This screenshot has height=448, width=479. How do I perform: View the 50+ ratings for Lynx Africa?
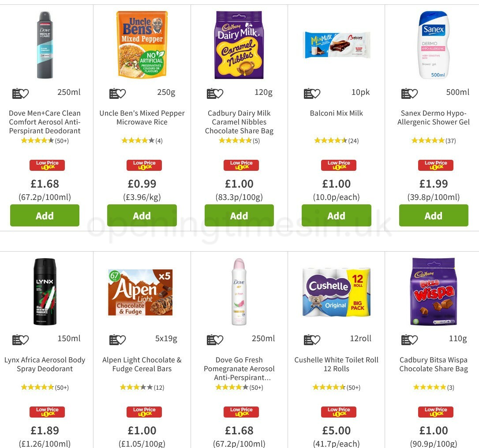pos(45,387)
